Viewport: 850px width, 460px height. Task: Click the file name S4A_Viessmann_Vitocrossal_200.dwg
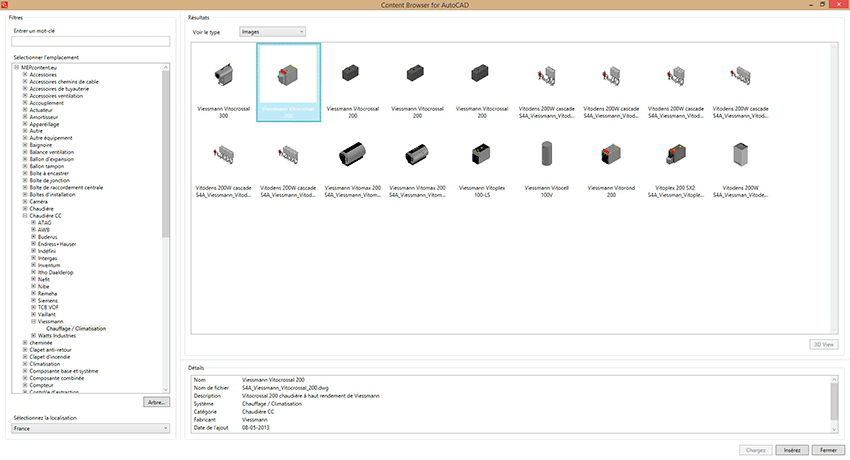click(x=285, y=388)
